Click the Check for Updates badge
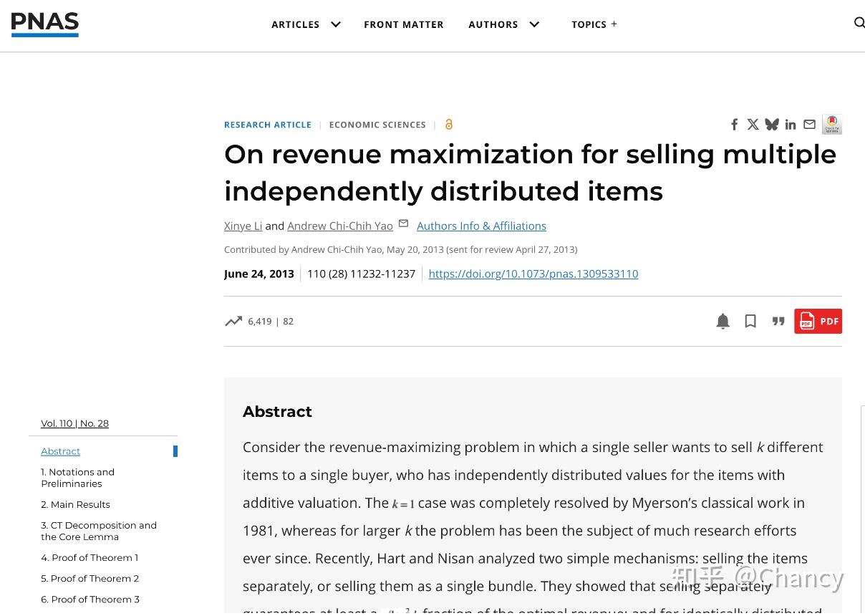 click(x=832, y=125)
